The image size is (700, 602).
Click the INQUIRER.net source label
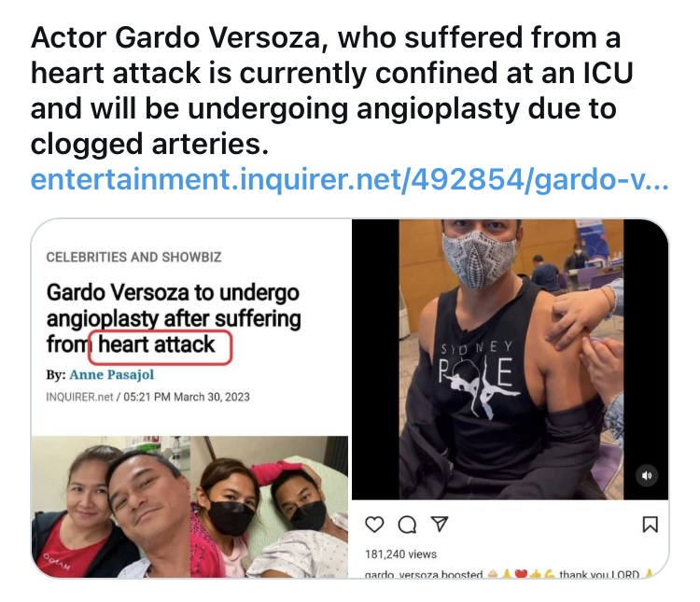click(x=80, y=397)
